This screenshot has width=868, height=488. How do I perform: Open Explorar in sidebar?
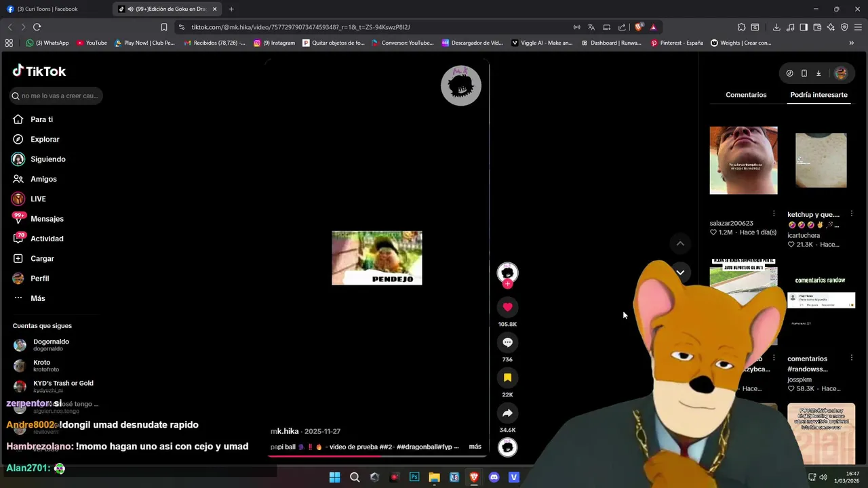[36, 139]
